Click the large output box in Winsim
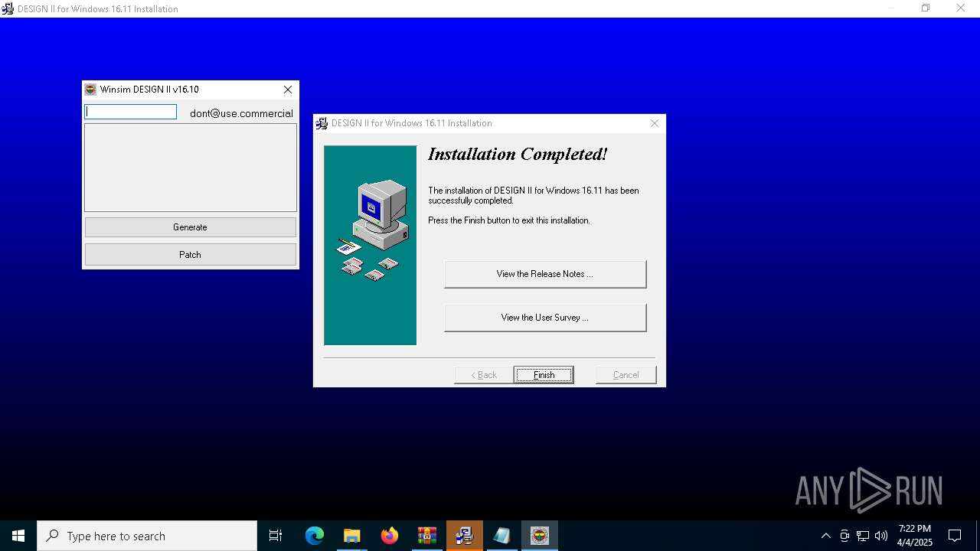The image size is (980, 551). pos(191,168)
